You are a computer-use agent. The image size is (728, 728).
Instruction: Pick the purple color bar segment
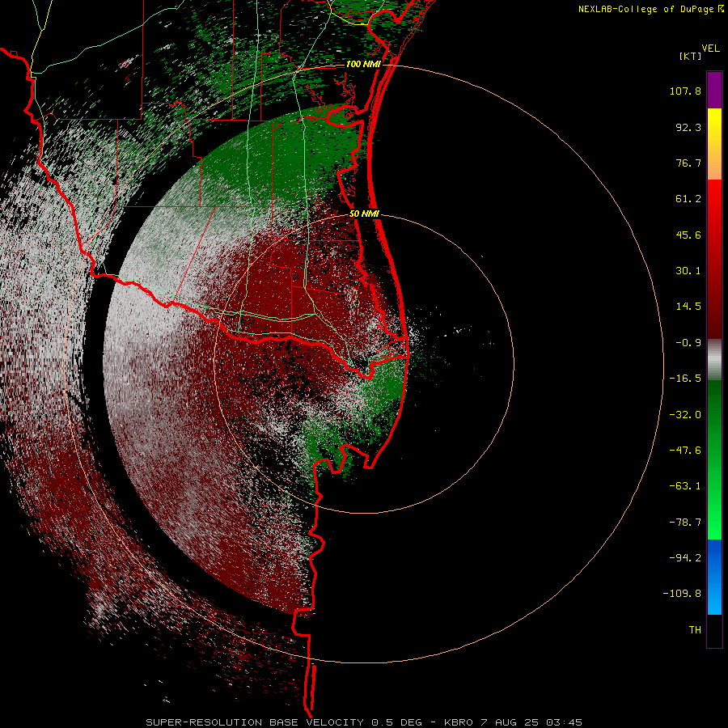714,91
